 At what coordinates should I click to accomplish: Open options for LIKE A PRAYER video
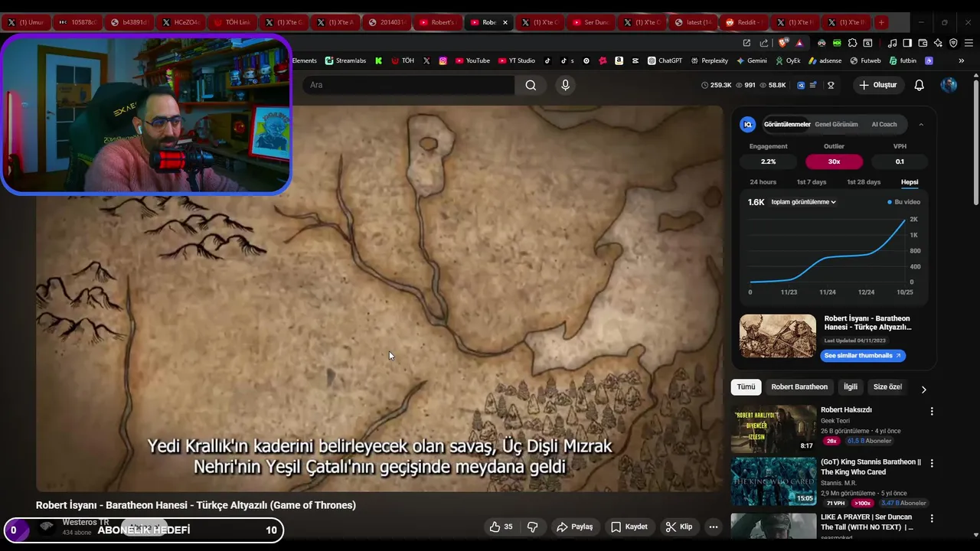pyautogui.click(x=932, y=518)
